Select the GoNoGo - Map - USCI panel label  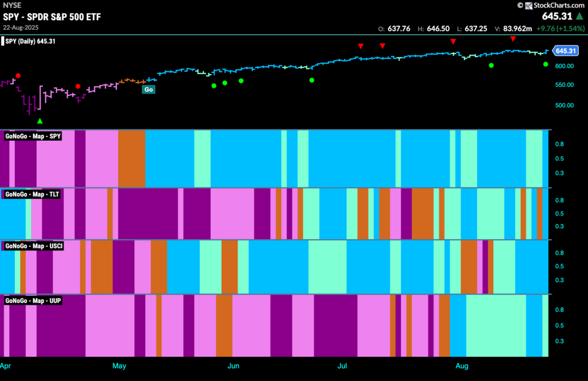click(x=34, y=247)
